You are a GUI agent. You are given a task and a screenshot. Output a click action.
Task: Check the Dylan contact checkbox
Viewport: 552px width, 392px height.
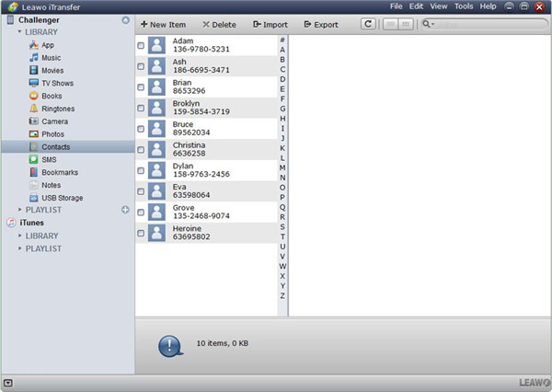pos(141,170)
